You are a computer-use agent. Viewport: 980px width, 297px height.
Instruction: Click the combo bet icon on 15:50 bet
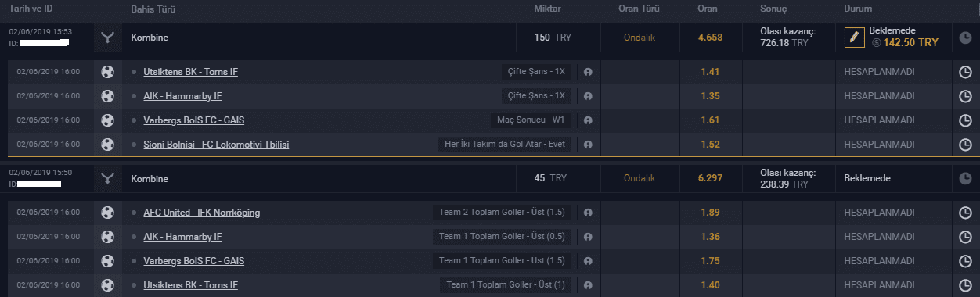107,178
